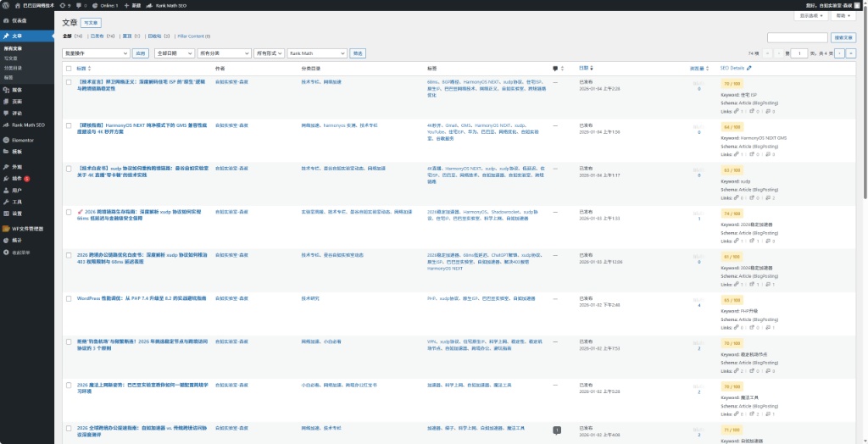Go to next page with the › button
This screenshot has height=444, width=868.
click(x=840, y=53)
